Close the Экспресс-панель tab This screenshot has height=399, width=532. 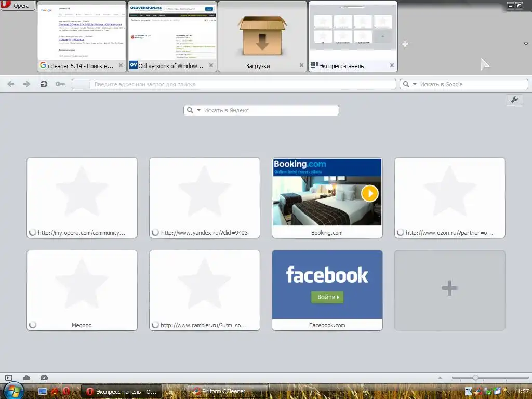coord(392,65)
